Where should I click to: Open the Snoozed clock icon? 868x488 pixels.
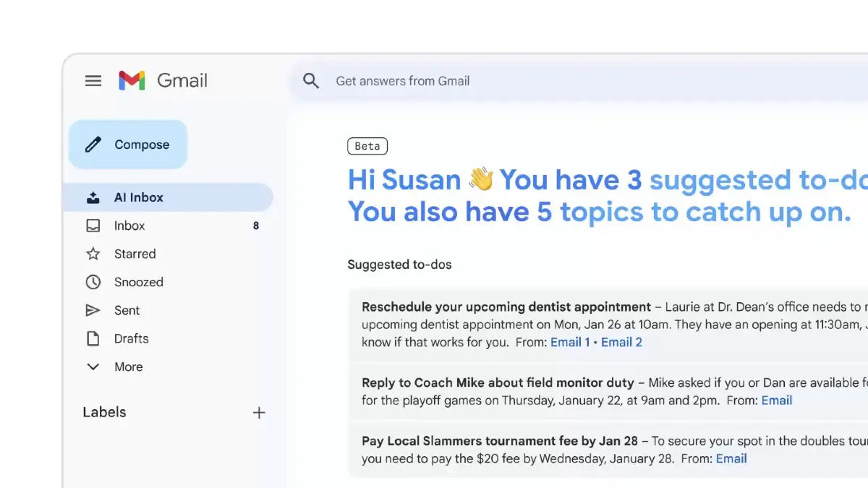(93, 282)
